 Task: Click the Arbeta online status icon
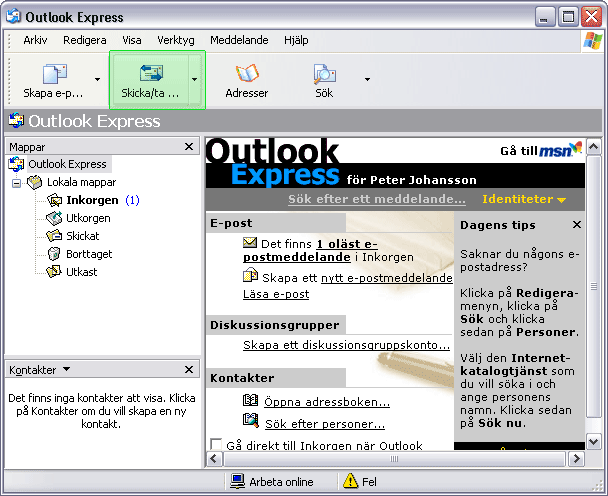(x=238, y=481)
